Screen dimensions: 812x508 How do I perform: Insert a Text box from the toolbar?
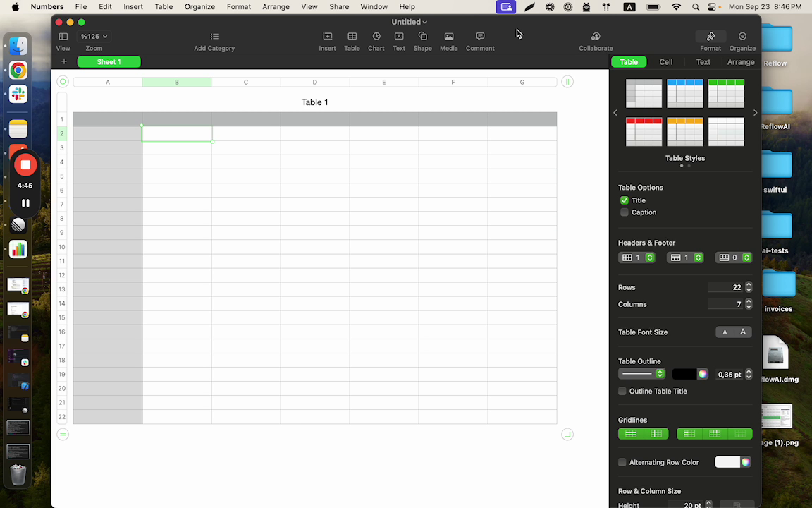point(399,40)
